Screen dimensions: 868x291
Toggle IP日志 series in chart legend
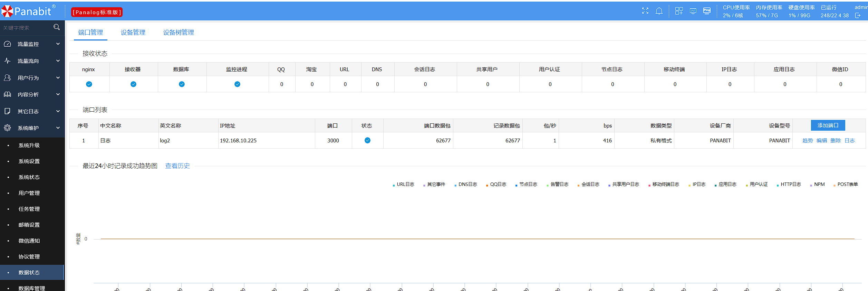pyautogui.click(x=697, y=184)
